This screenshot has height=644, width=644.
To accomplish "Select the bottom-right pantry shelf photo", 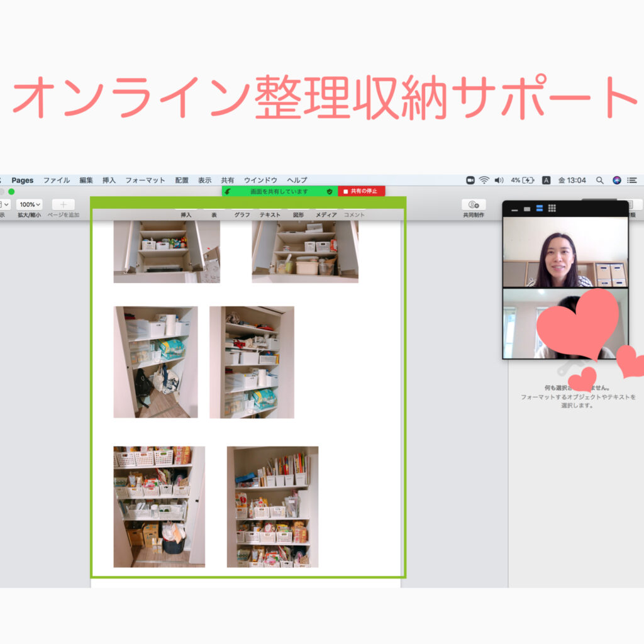I will pos(272,507).
